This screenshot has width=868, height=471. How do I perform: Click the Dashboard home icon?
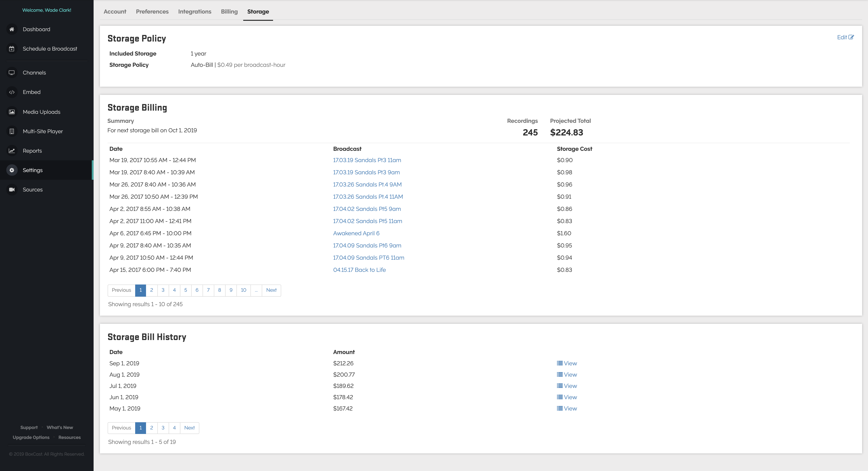[12, 29]
